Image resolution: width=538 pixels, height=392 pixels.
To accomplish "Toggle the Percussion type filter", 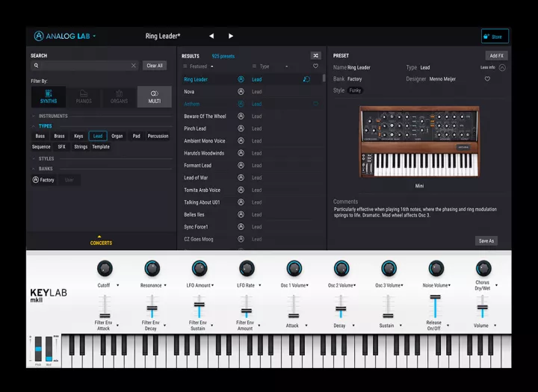I will 158,136.
